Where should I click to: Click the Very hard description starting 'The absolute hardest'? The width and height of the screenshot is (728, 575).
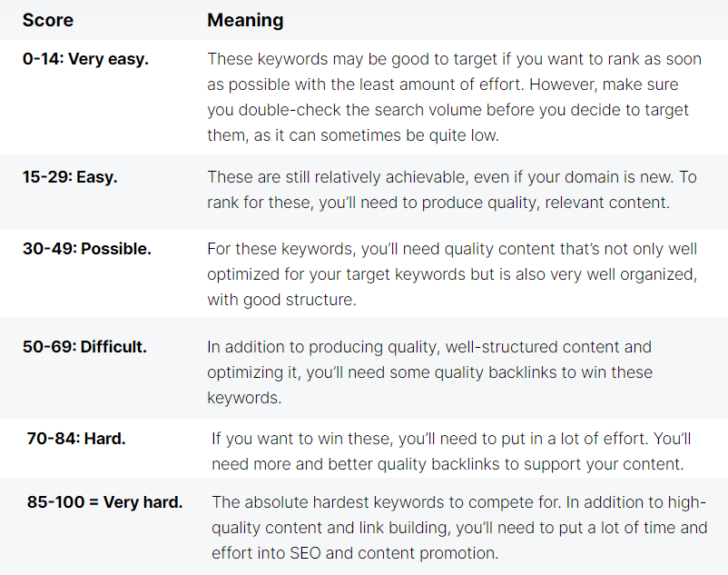(x=458, y=528)
